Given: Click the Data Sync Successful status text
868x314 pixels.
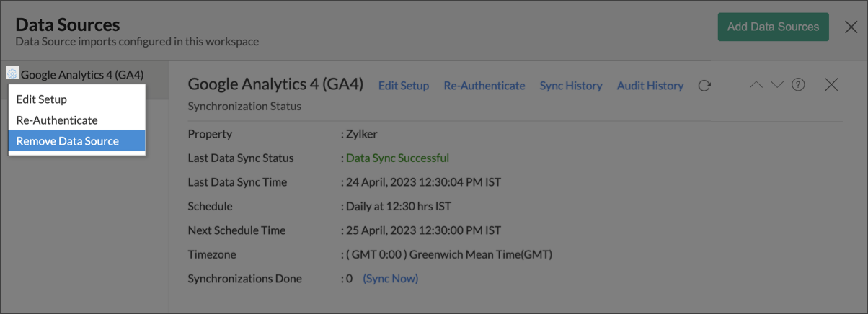Looking at the screenshot, I should click(397, 158).
